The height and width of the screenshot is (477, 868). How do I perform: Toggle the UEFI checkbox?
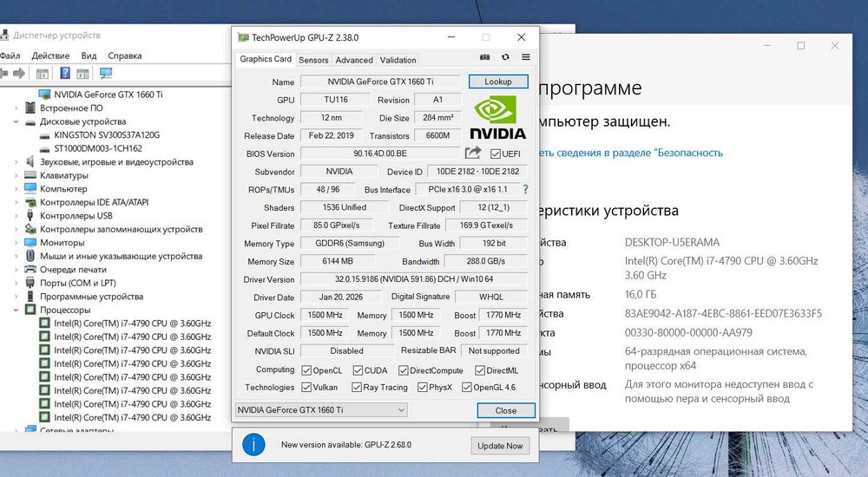496,154
